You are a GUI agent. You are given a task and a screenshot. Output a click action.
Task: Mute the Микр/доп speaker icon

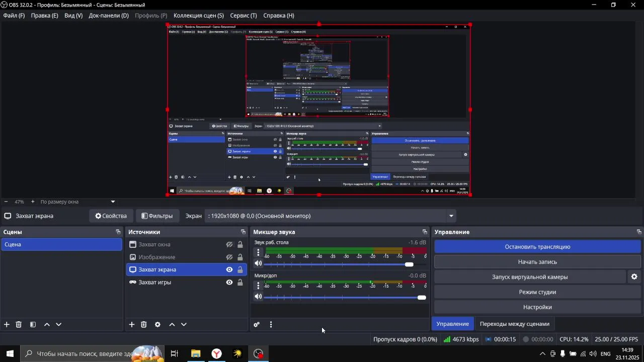[258, 297]
